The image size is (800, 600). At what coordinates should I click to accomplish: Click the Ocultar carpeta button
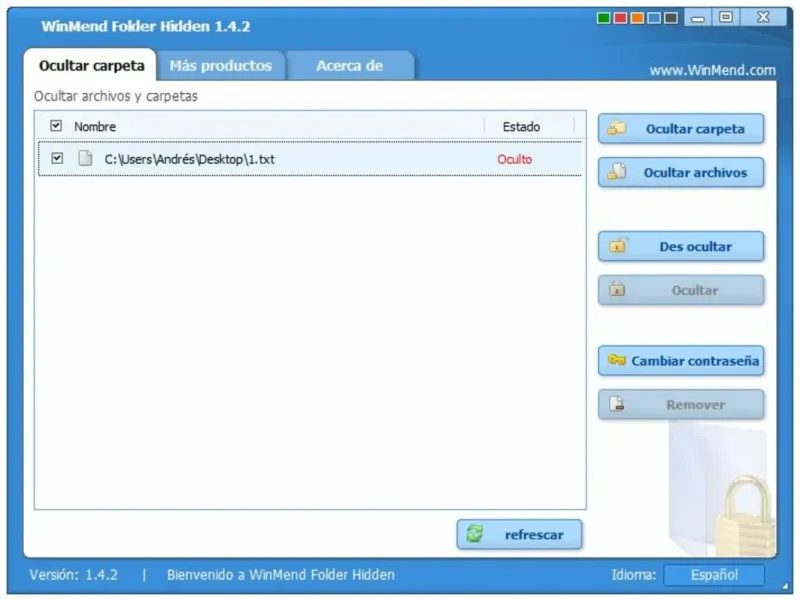point(681,129)
